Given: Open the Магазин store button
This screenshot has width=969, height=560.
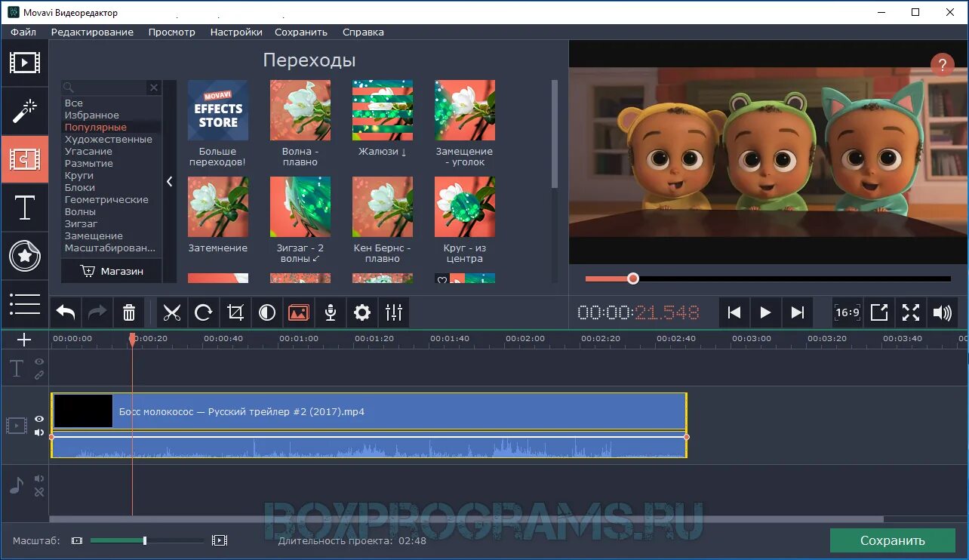Looking at the screenshot, I should 112,271.
